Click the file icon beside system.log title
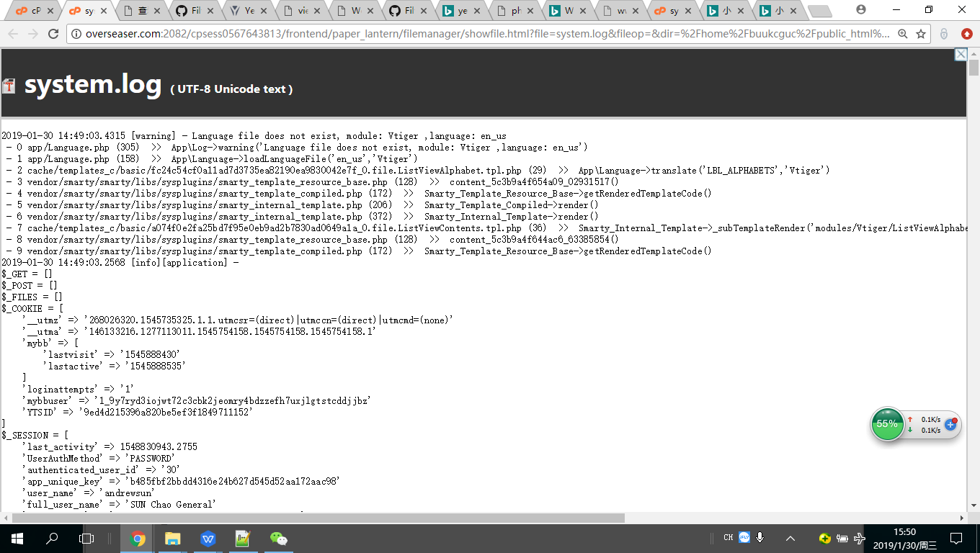The height and width of the screenshot is (553, 980). click(9, 86)
